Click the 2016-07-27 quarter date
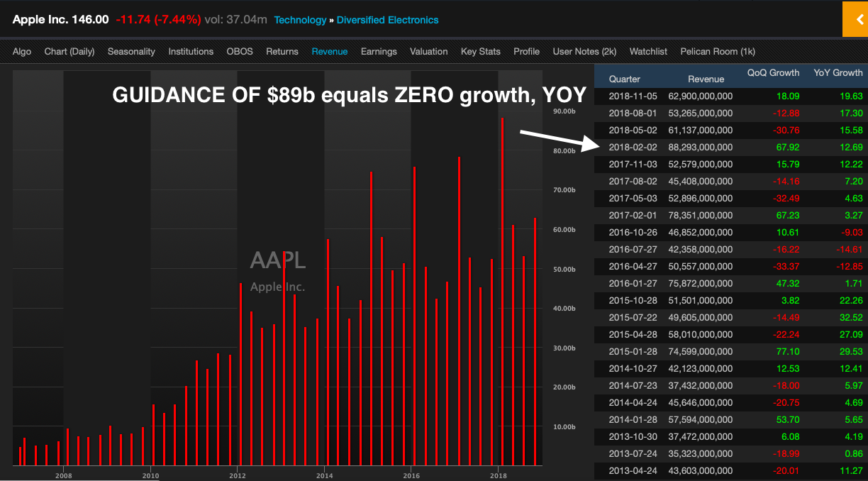Image resolution: width=868 pixels, height=481 pixels. click(x=633, y=249)
